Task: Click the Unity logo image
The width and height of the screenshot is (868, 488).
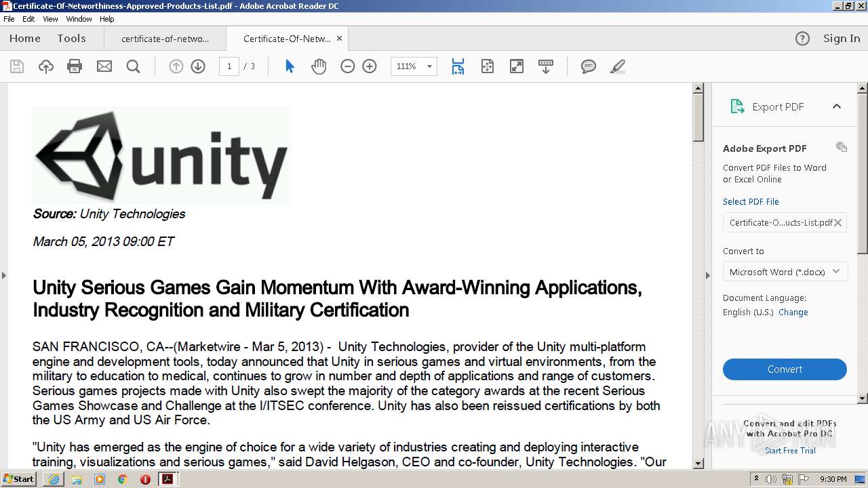Action: (x=162, y=155)
